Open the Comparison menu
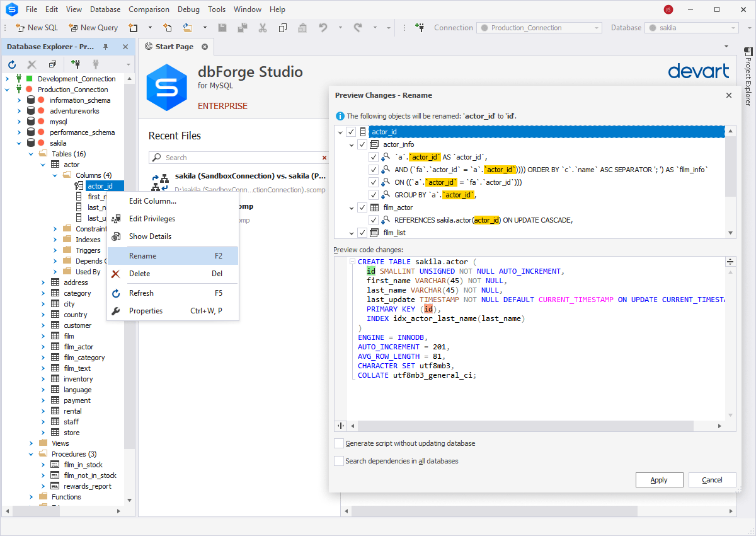Image resolution: width=756 pixels, height=536 pixels. (x=149, y=9)
